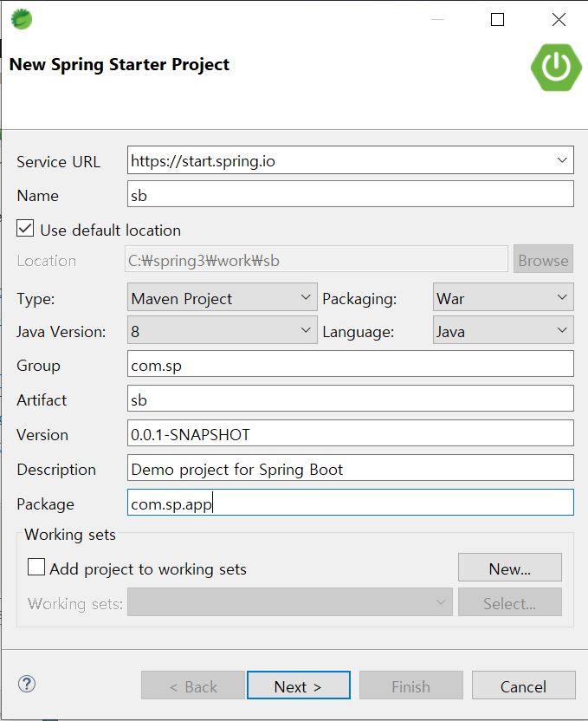Click the Group field com.sp
This screenshot has height=721, width=588.
click(x=351, y=364)
